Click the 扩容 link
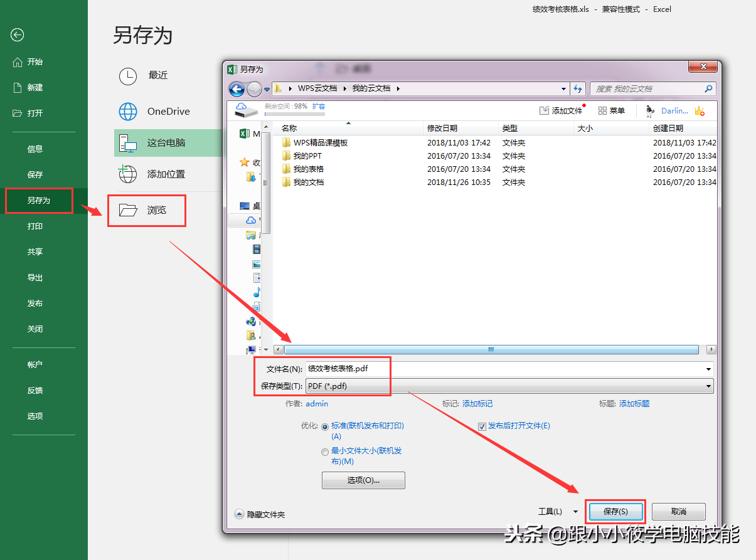The image size is (756, 560). [319, 107]
